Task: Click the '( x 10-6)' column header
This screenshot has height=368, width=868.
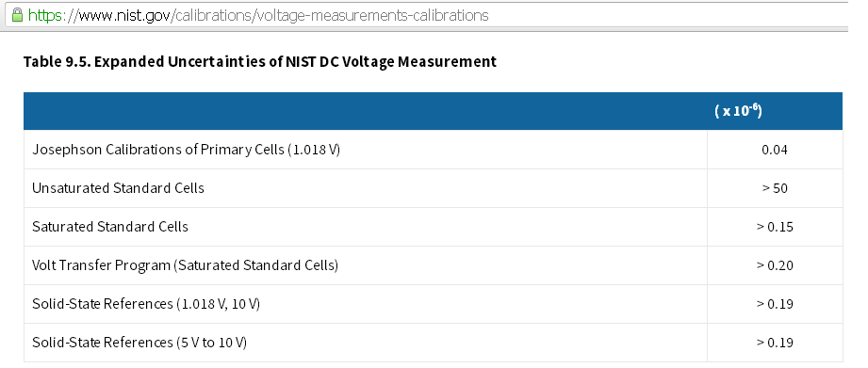Action: (739, 111)
